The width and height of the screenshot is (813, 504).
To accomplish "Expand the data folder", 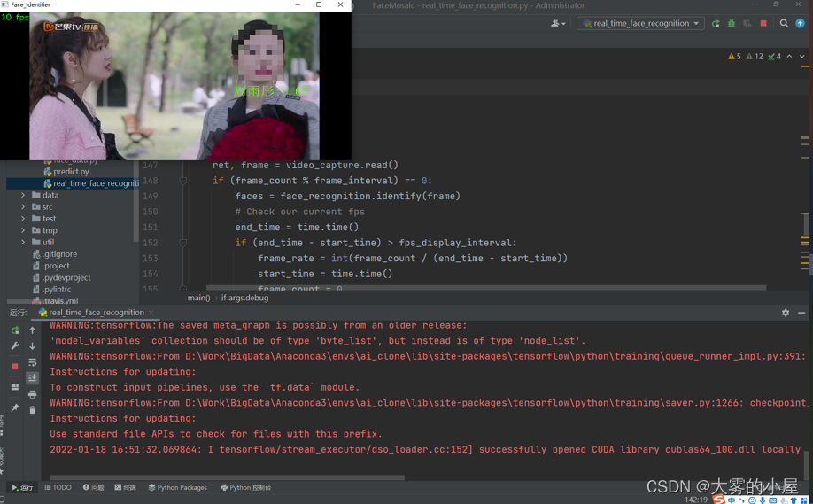I will [23, 195].
